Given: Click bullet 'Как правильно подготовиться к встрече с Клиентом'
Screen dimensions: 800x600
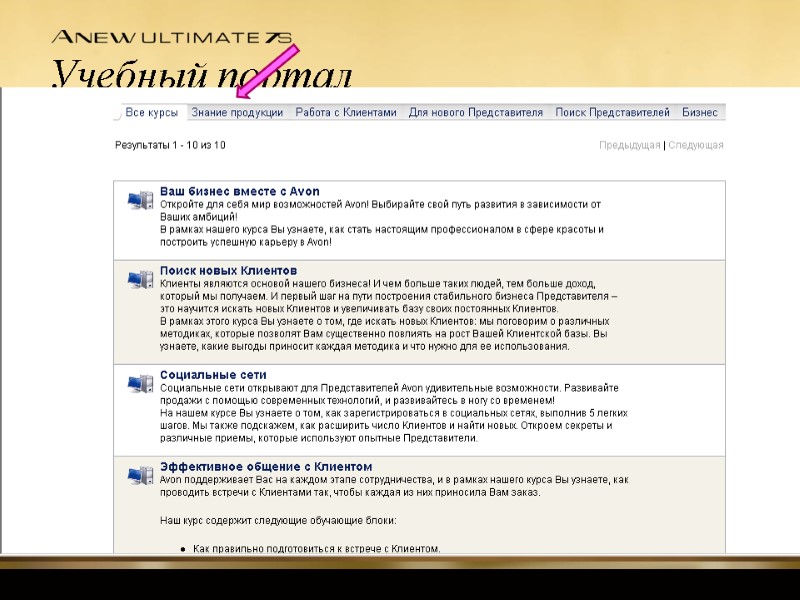Looking at the screenshot, I should [316, 549].
